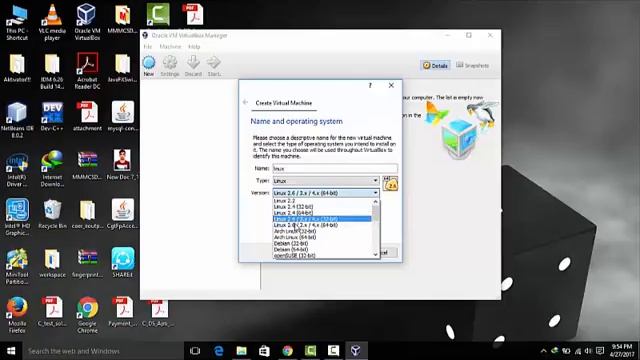Image resolution: width=640 pixels, height=360 pixels.
Task: Click the Discard toolbar icon
Action: [193, 66]
